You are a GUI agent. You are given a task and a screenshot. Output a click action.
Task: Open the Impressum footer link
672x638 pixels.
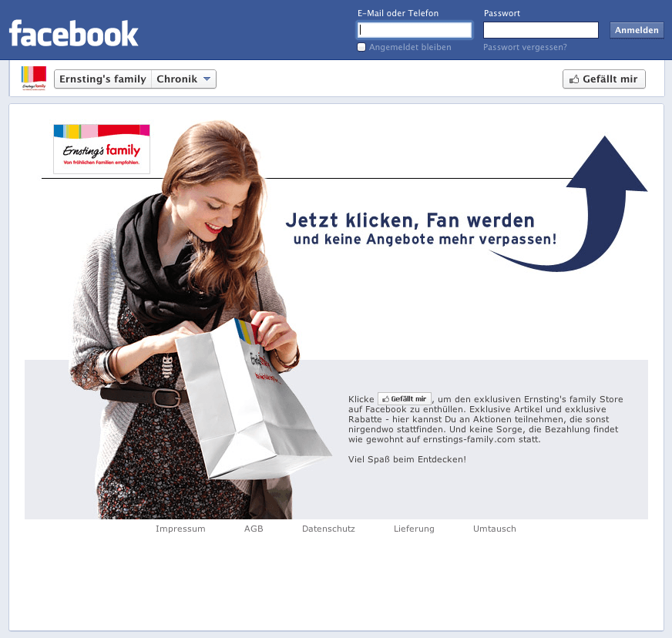click(180, 529)
